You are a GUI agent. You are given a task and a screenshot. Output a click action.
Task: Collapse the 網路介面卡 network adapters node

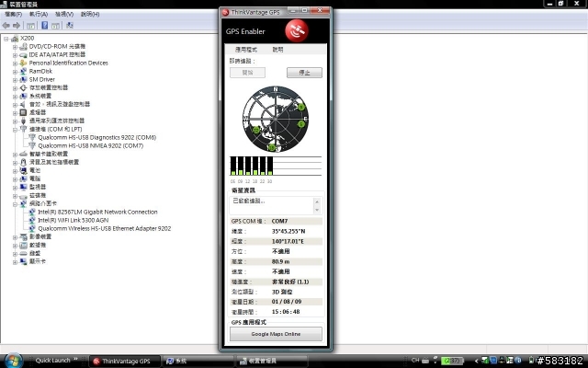click(x=15, y=204)
